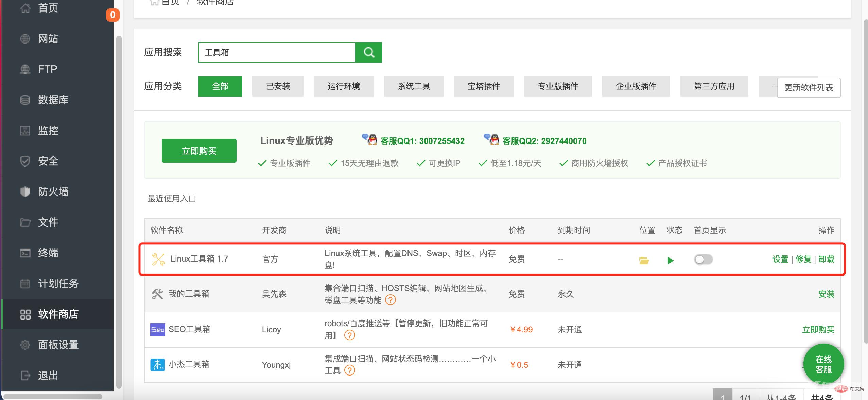Viewport: 868px width, 400px height.
Task: Select the 宝塔插件 category tab
Action: [484, 86]
